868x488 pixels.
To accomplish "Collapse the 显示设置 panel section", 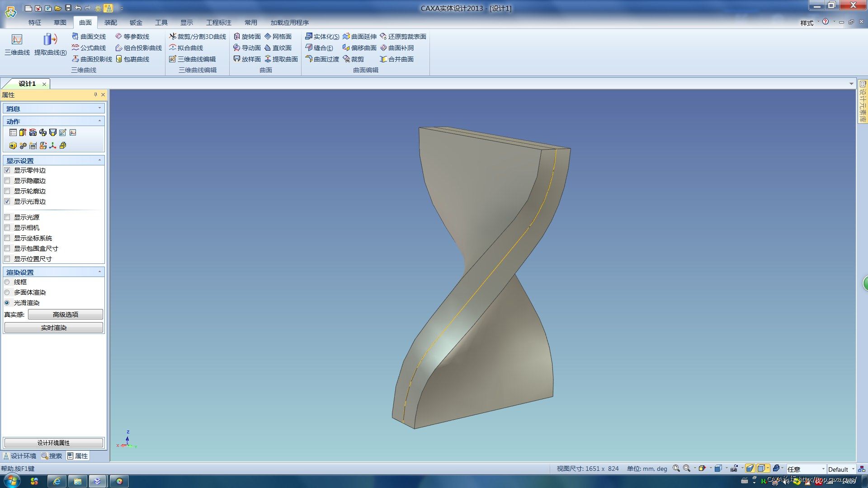I will click(99, 160).
